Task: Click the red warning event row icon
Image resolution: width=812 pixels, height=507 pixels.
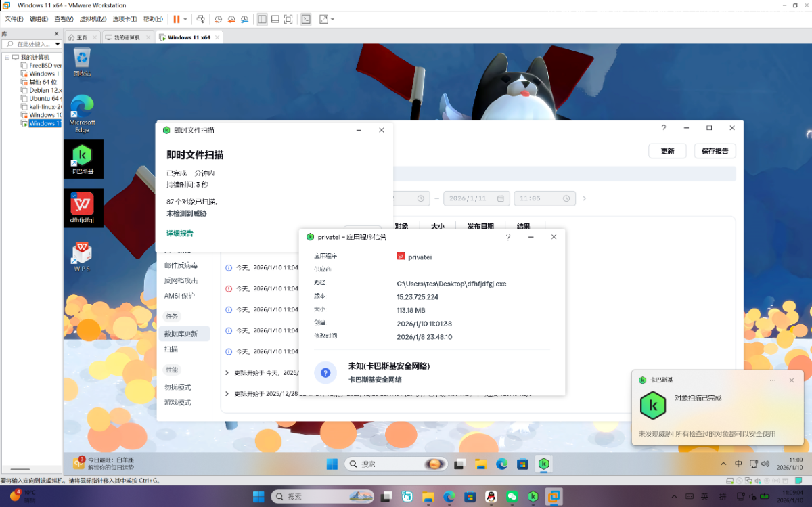Action: point(229,288)
